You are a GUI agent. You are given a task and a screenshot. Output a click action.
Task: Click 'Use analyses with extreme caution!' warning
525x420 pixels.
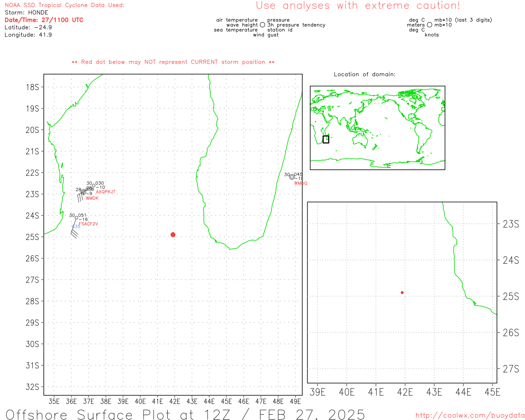[x=358, y=6]
